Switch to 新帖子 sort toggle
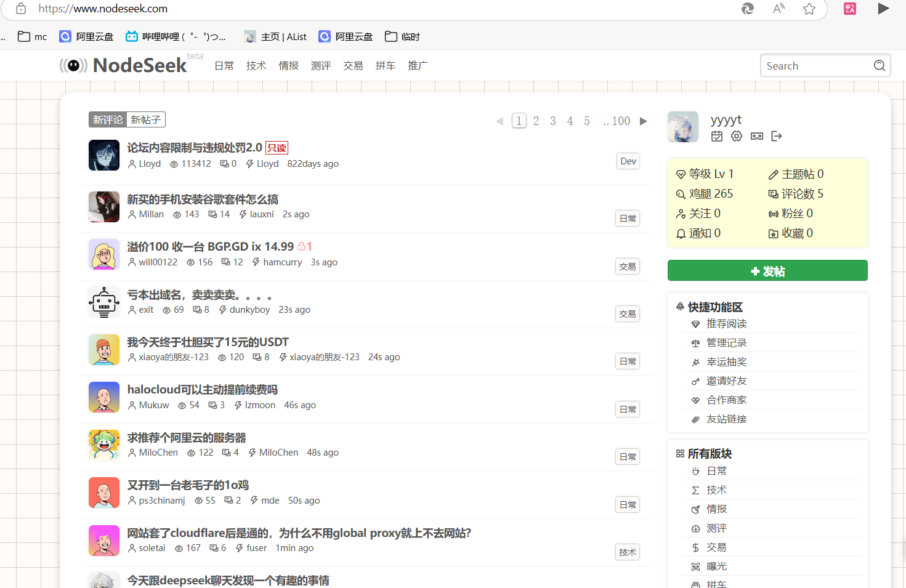Image resolution: width=906 pixels, height=588 pixels. pyautogui.click(x=146, y=119)
